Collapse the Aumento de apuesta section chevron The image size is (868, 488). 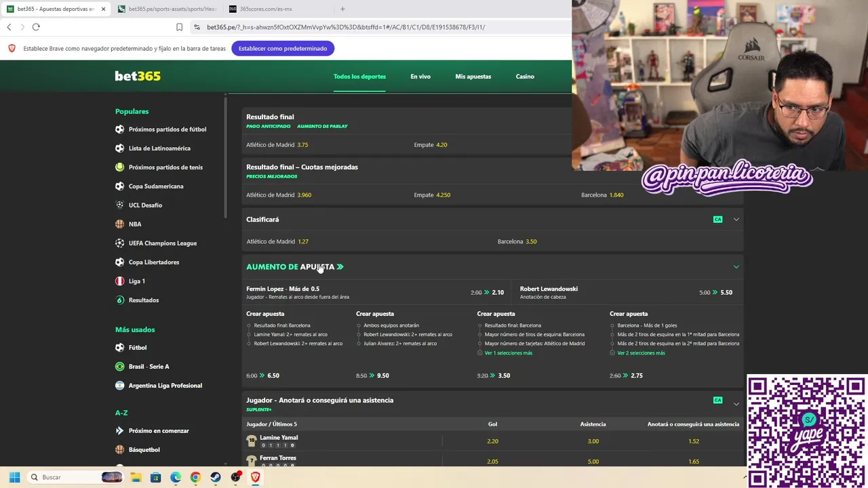point(736,267)
